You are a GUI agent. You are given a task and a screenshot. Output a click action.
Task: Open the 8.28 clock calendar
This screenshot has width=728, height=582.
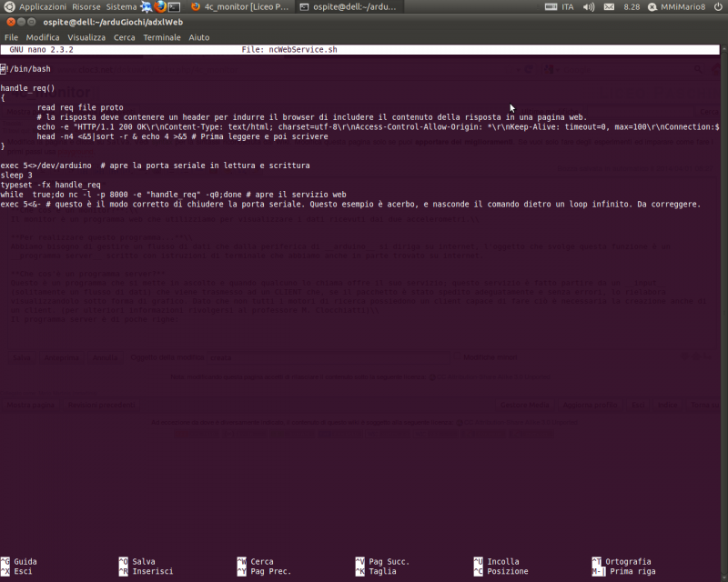click(632, 7)
